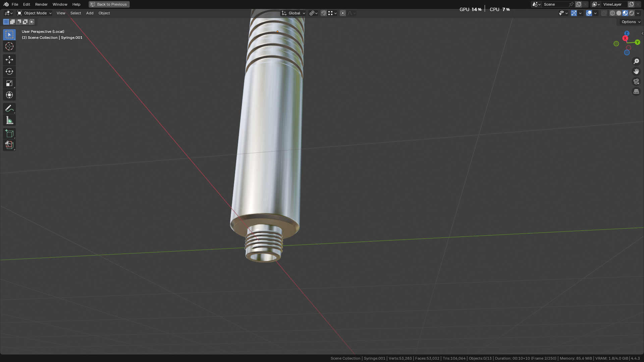Toggle camera view icon
Screen dimensions: 644x362
(636, 81)
